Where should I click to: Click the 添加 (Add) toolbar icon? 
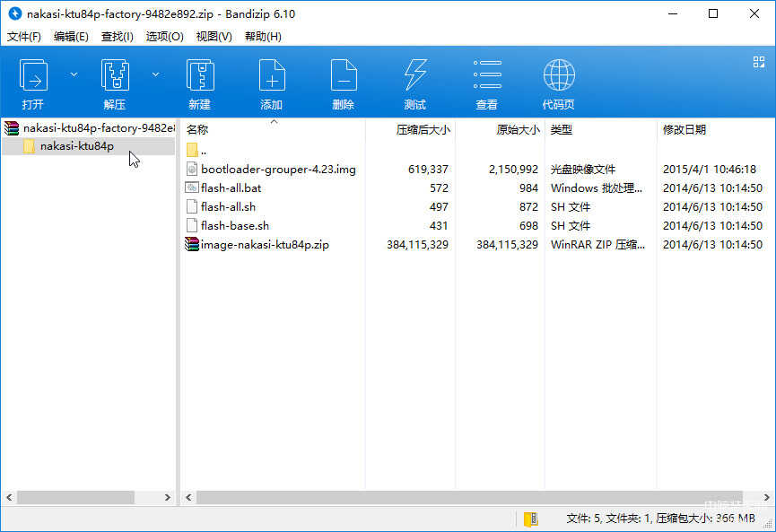272,75
